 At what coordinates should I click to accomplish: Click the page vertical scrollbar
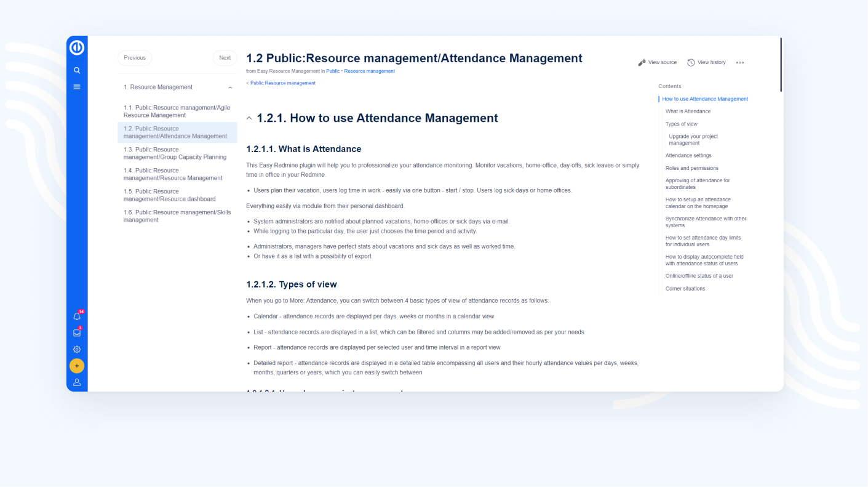pos(781,65)
